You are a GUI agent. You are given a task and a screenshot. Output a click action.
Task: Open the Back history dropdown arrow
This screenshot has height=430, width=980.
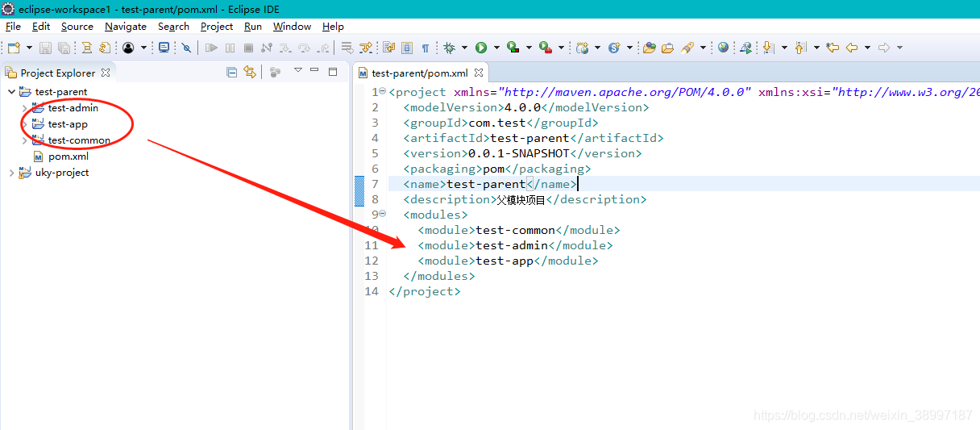point(867,48)
